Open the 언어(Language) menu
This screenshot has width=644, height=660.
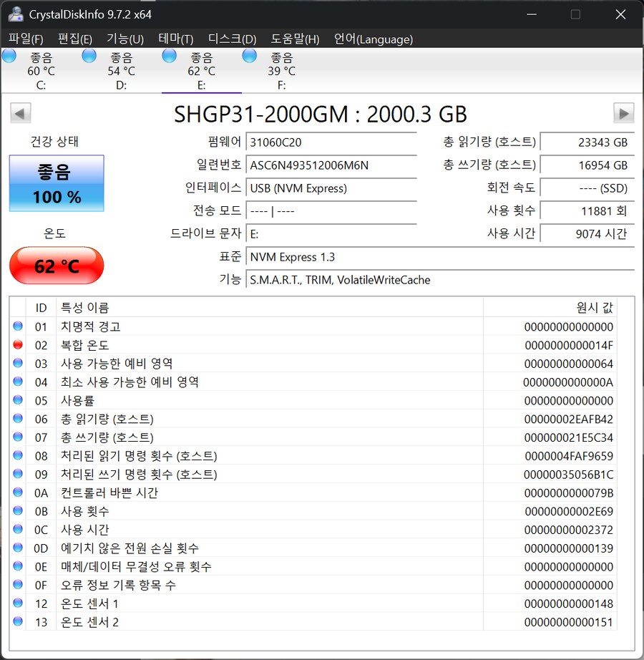(373, 39)
